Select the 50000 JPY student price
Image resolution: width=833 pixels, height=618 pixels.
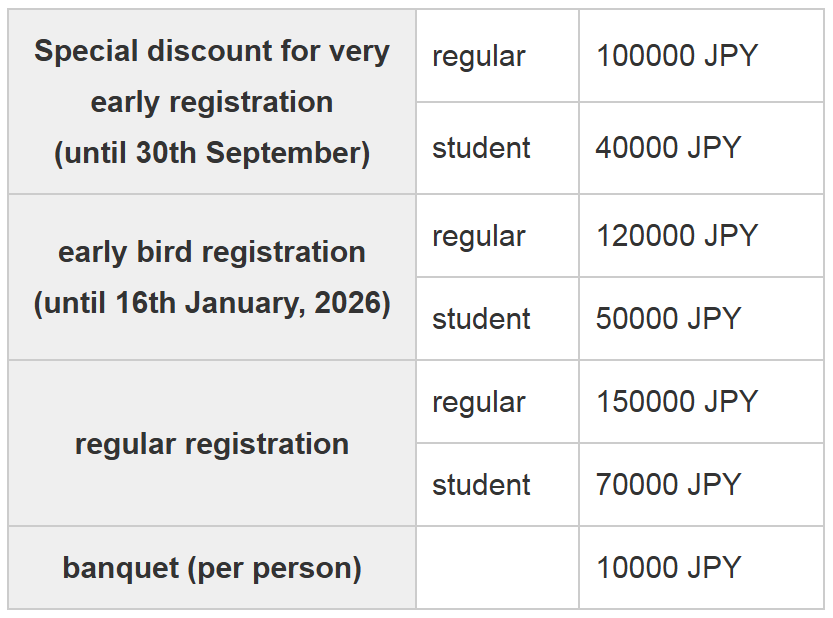(668, 319)
